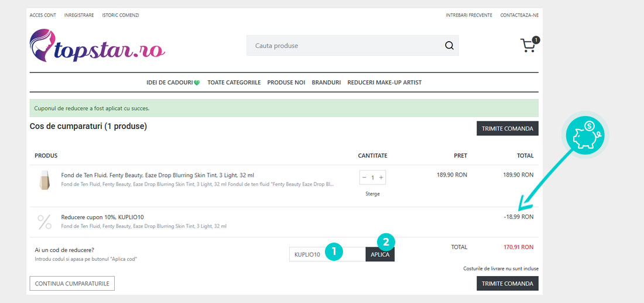Click the green heart next to Idei de Cadouri
The width and height of the screenshot is (644, 303).
pos(197,83)
